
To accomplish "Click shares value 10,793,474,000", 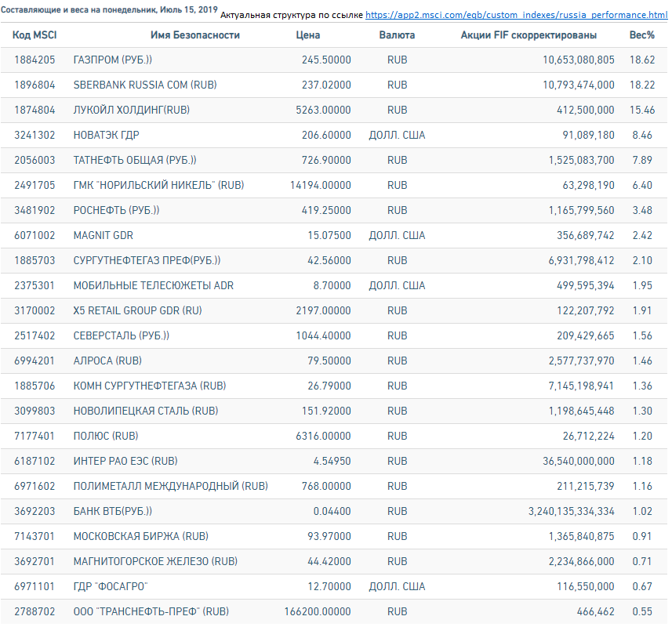I will [x=578, y=85].
